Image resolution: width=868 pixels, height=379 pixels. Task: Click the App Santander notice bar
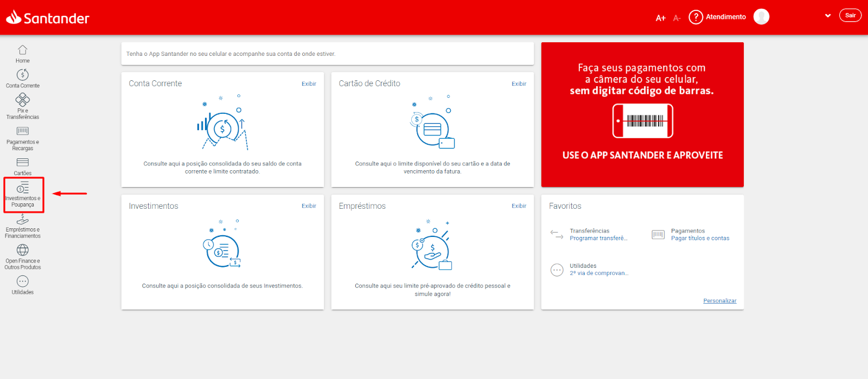[x=327, y=54]
